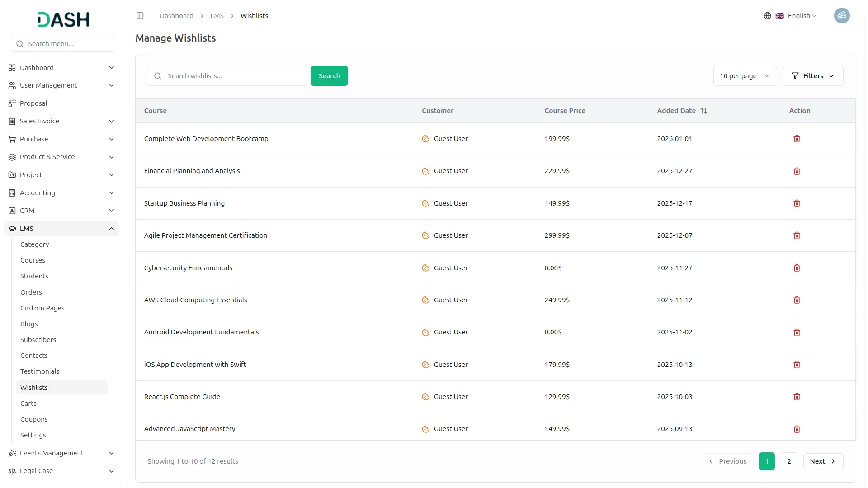
Task: Collapse the LMS sidebar section
Action: point(111,229)
